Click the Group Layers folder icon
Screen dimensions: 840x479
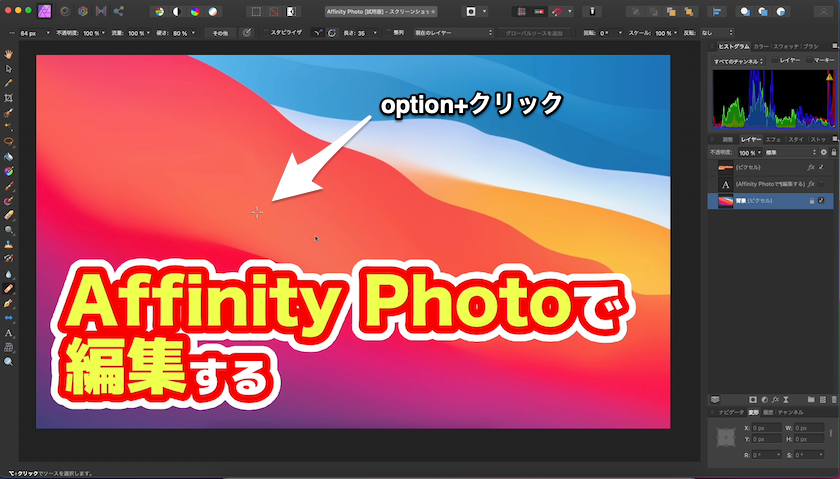811,400
